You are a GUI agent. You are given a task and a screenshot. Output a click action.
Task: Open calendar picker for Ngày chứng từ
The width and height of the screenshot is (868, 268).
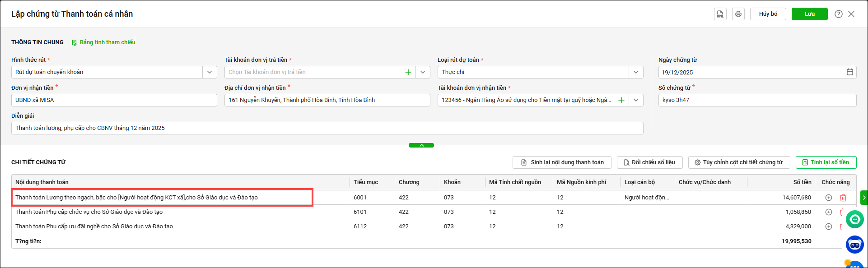pos(849,72)
